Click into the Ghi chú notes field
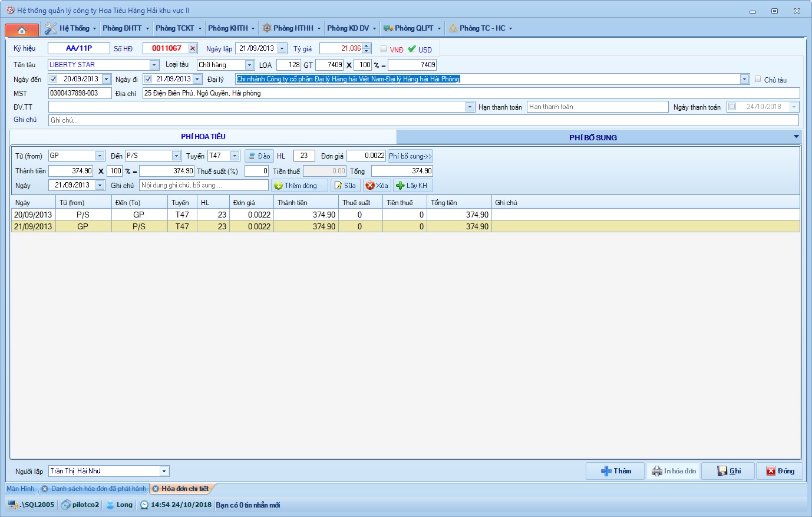 [423, 120]
